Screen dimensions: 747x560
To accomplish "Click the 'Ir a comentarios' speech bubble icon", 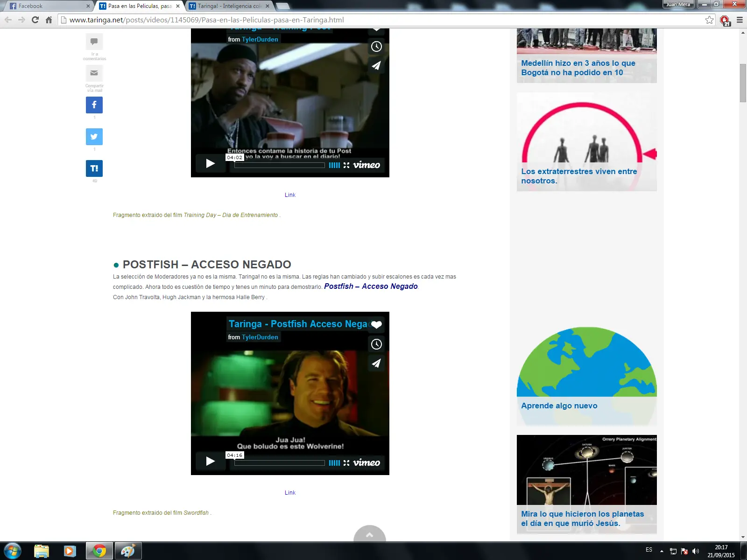I will 94,42.
